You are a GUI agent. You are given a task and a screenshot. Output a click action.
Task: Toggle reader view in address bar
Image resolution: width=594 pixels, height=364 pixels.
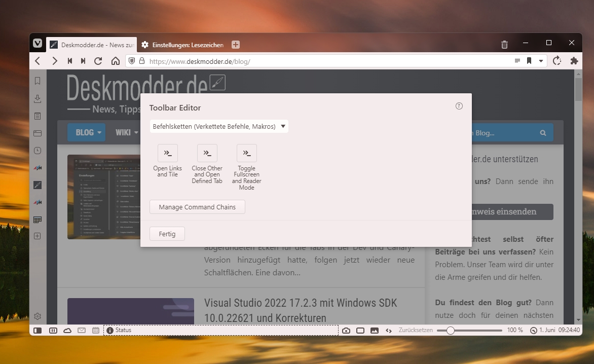517,61
